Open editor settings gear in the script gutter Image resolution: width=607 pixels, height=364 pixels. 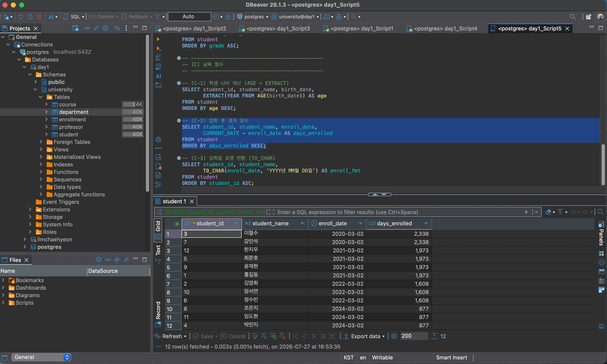point(158,140)
